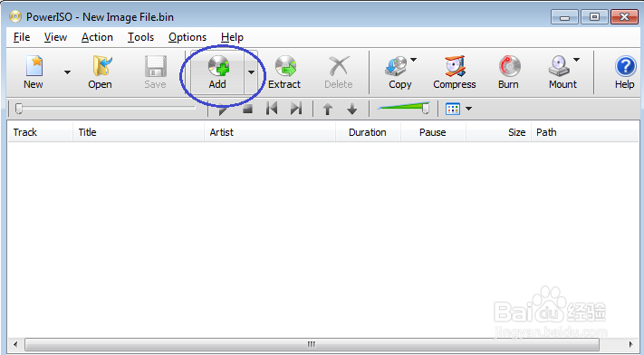Open the Mount dropdown arrow
The image size is (644, 355).
pos(577,60)
